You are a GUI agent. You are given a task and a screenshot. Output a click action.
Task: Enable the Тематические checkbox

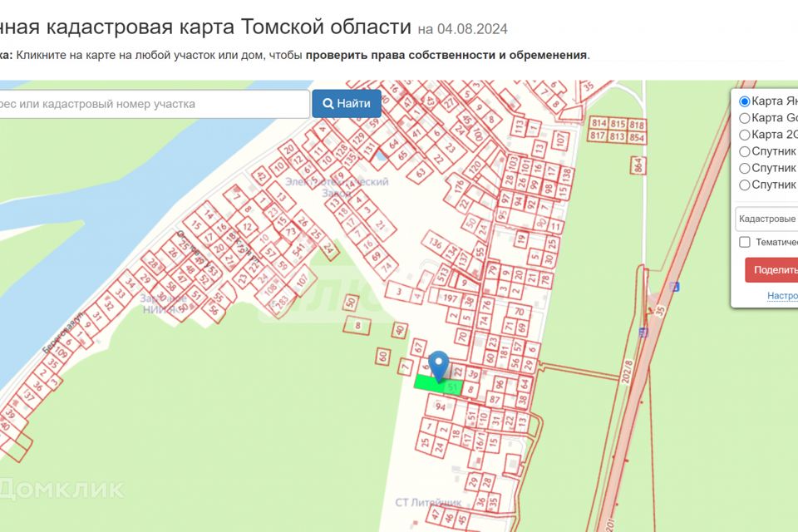click(745, 242)
